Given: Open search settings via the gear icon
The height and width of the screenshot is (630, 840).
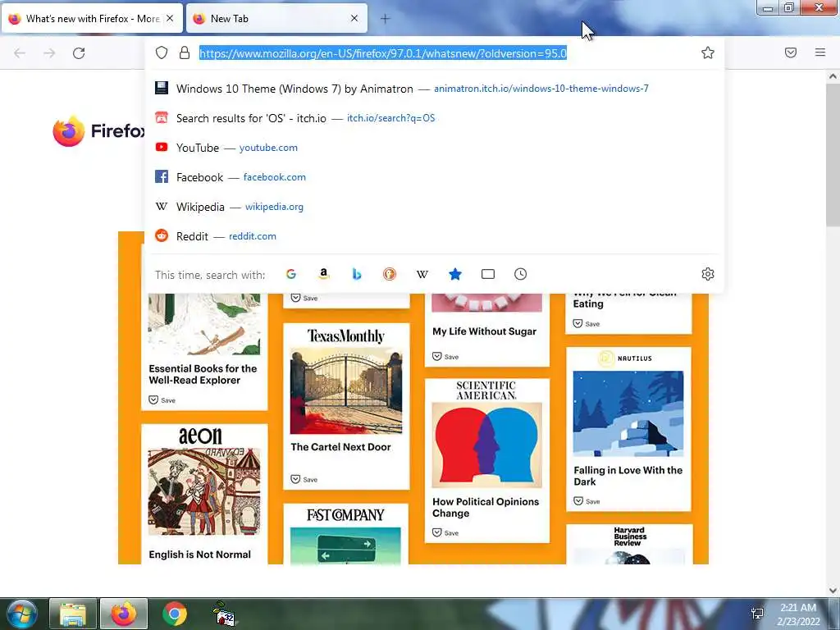Looking at the screenshot, I should [708, 274].
